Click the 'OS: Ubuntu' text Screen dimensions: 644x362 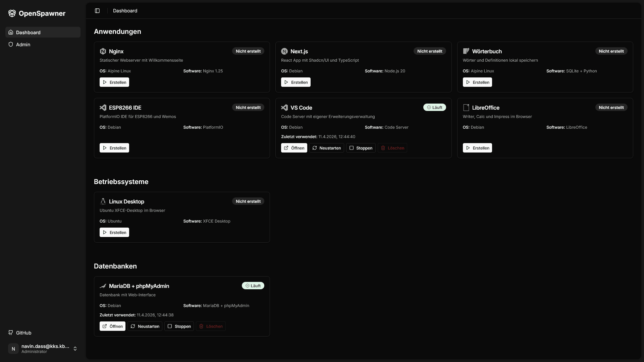pyautogui.click(x=111, y=221)
